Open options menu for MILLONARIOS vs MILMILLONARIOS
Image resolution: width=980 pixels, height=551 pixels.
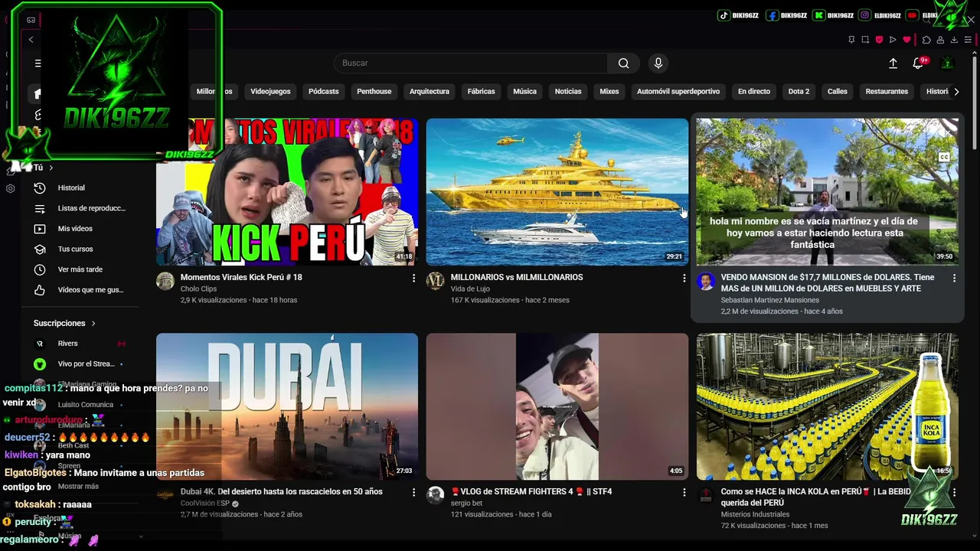pos(684,279)
